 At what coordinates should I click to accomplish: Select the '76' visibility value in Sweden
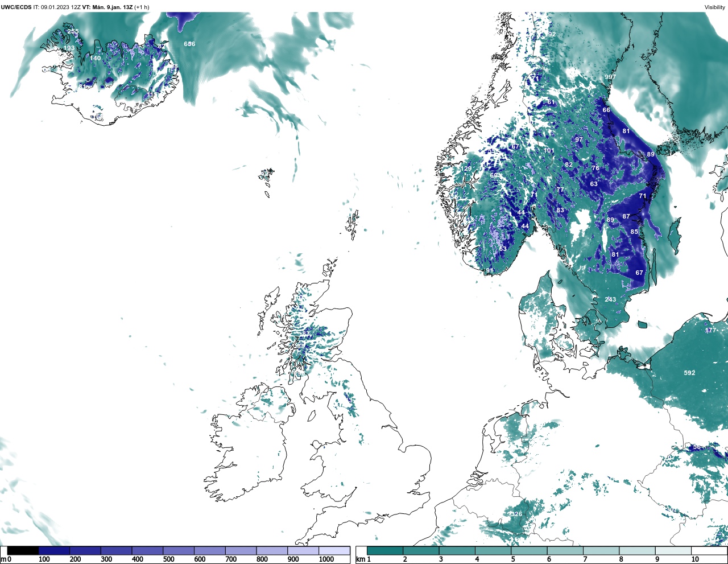pyautogui.click(x=595, y=168)
